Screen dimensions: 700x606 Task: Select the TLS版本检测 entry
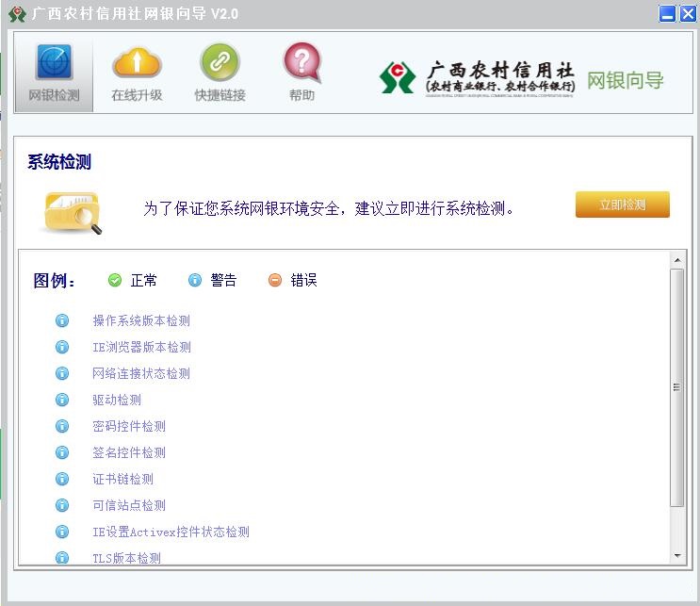click(126, 558)
